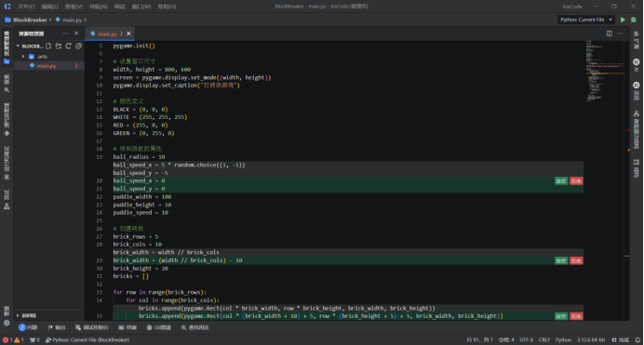
Task: Run the program with the green play button
Action: [623, 20]
